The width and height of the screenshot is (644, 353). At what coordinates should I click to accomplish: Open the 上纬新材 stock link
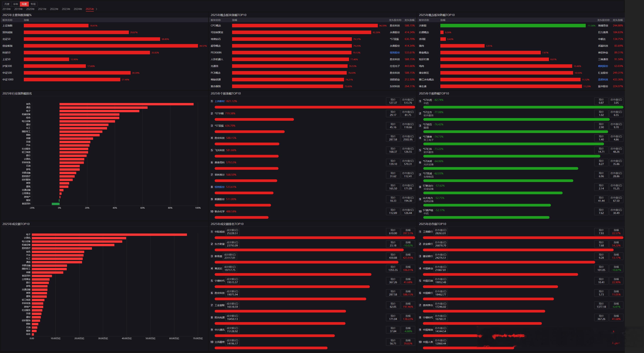[x=219, y=101]
